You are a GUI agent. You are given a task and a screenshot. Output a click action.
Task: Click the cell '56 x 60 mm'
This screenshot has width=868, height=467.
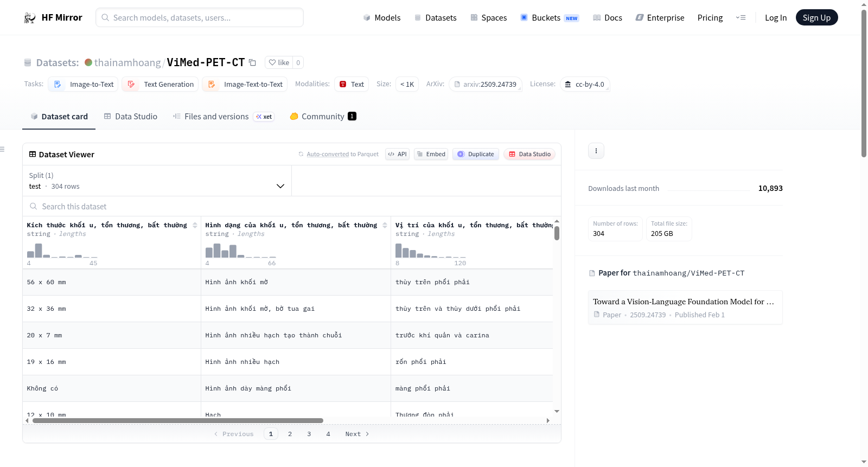click(112, 282)
